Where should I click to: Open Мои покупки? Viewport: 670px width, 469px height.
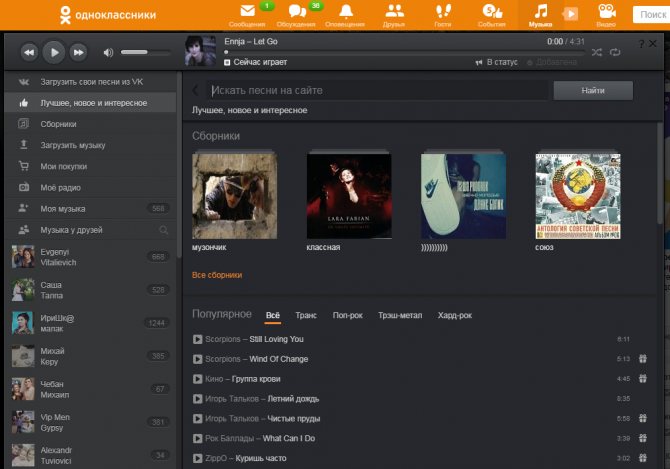[90, 167]
